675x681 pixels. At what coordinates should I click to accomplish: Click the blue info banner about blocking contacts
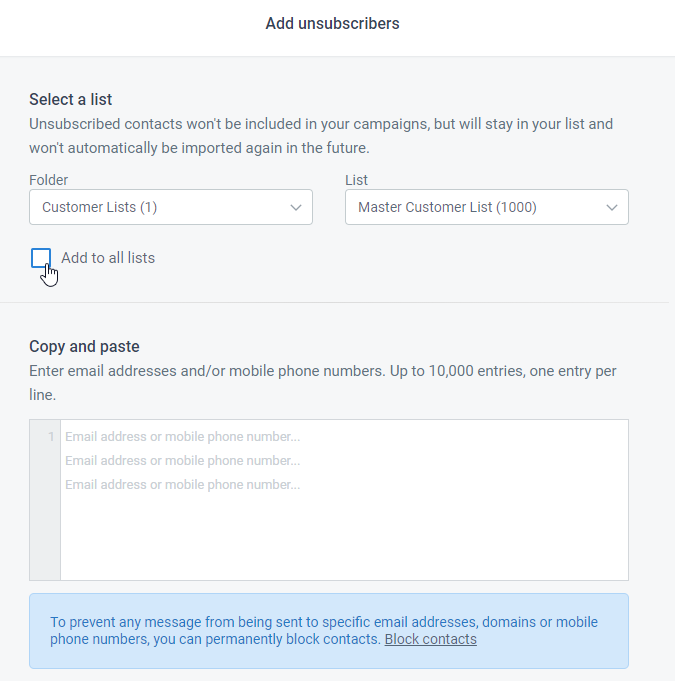click(x=329, y=631)
